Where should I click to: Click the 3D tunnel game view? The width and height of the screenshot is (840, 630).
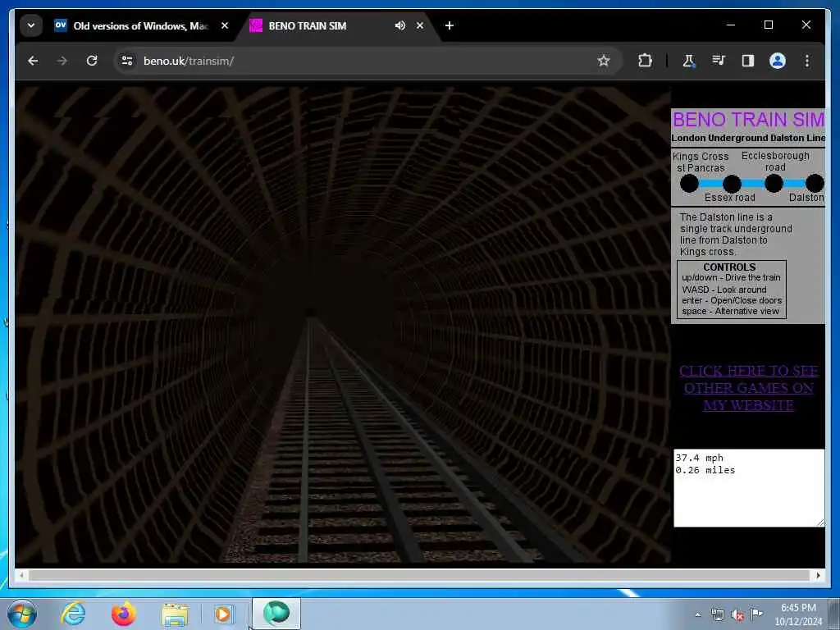point(343,324)
